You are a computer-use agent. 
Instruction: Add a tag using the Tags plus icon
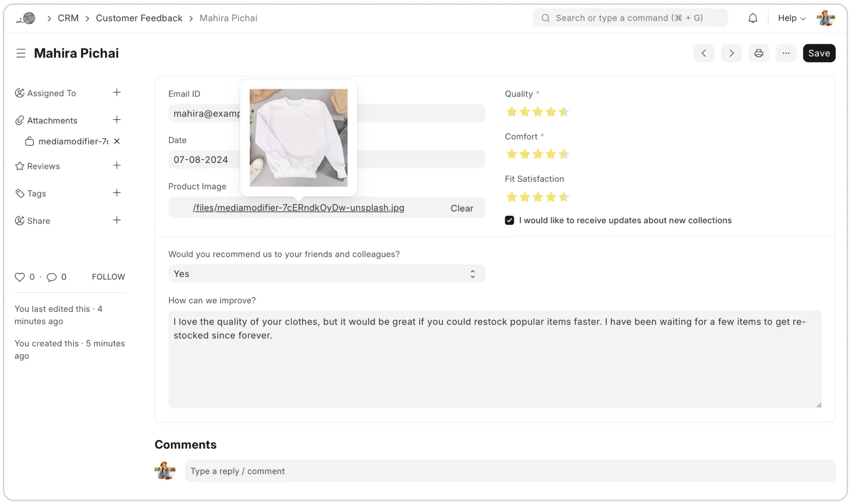pos(117,193)
